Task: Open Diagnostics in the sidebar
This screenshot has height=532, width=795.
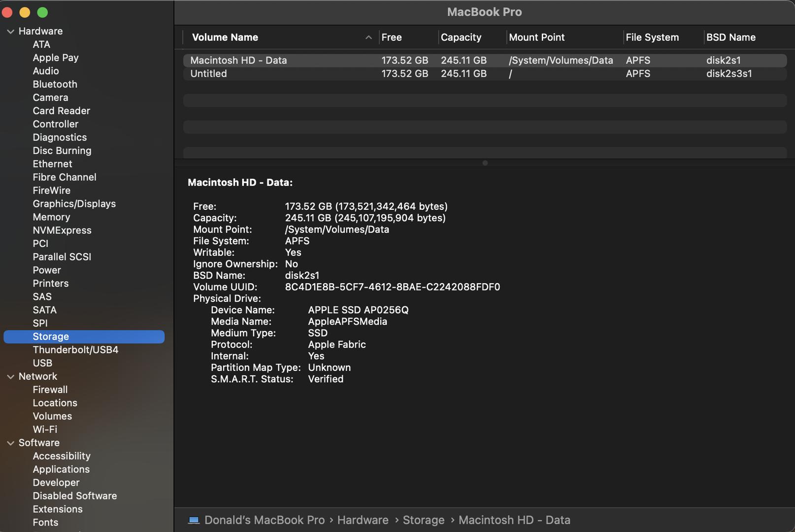Action: click(x=60, y=137)
